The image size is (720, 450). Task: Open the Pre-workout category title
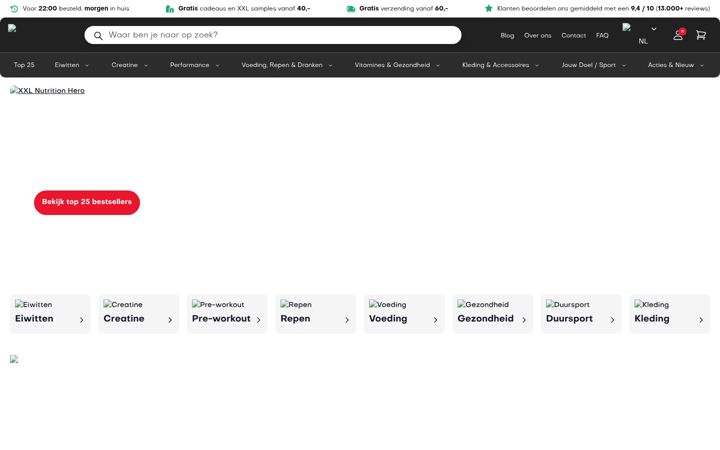coord(221,319)
